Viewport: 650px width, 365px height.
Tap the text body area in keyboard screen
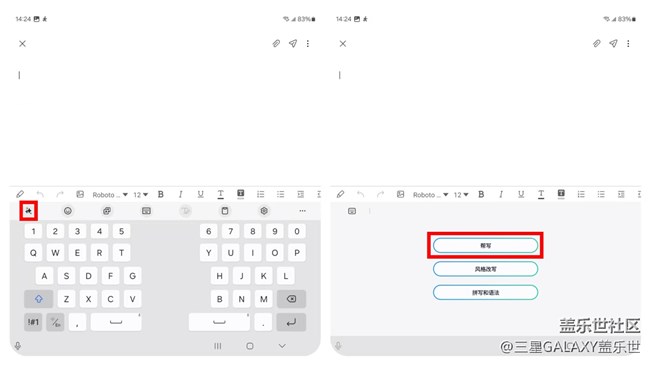click(165, 122)
